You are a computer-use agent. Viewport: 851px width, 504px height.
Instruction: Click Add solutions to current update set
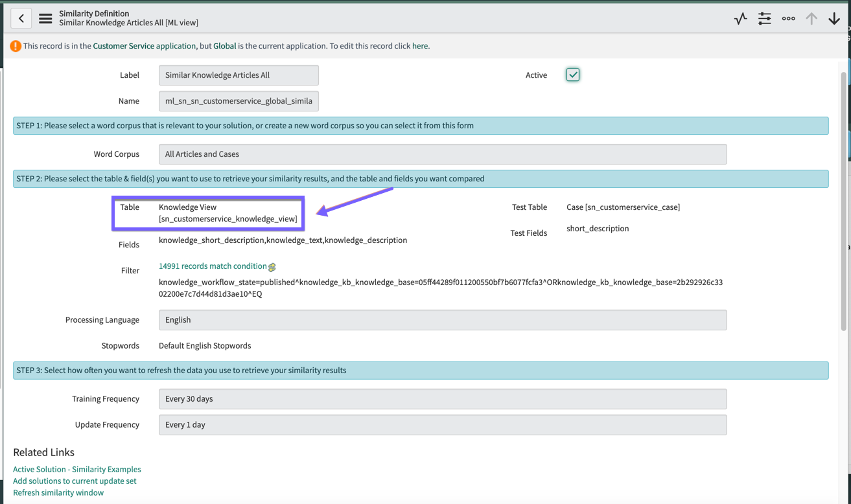tap(75, 481)
